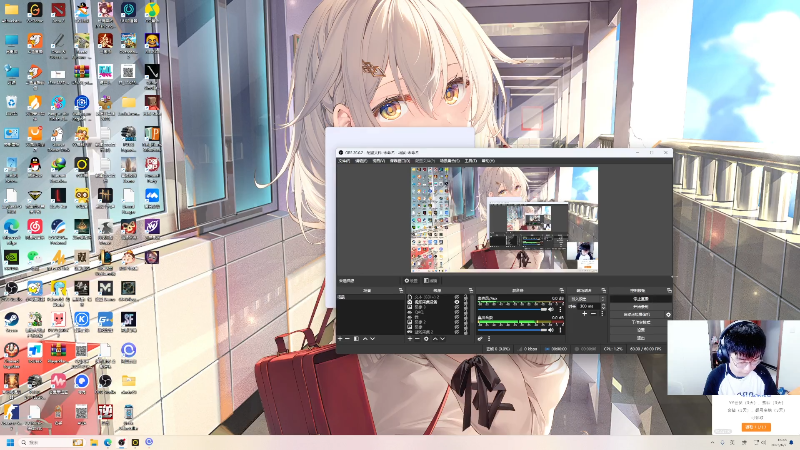Click the Filters button above the Sources panel

431,281
